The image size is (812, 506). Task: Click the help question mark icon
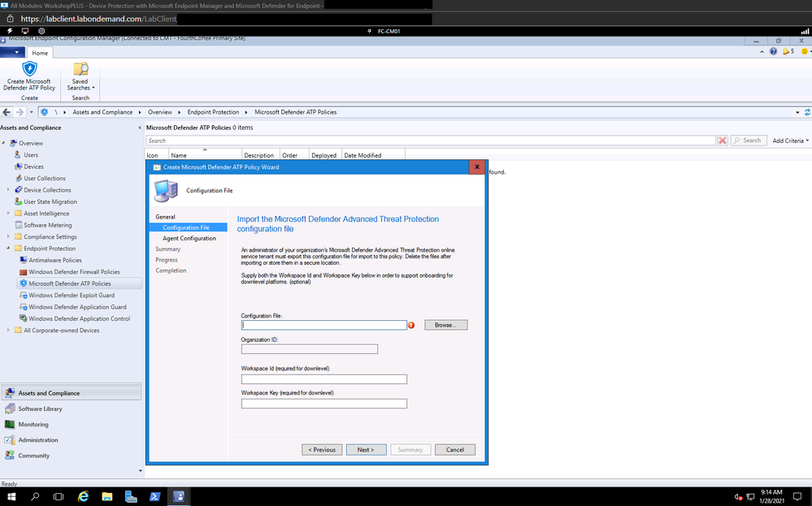tap(773, 51)
